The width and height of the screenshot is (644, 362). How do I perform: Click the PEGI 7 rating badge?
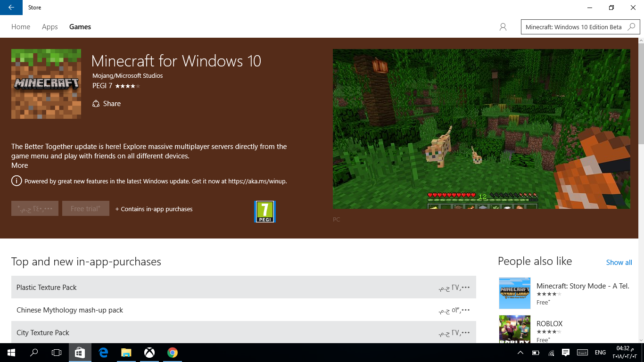pos(265,212)
